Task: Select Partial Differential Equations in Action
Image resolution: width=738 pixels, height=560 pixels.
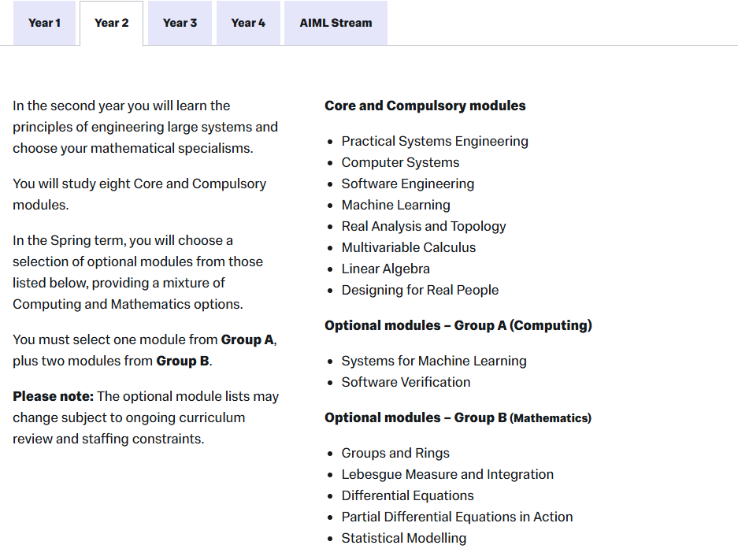Action: (457, 517)
